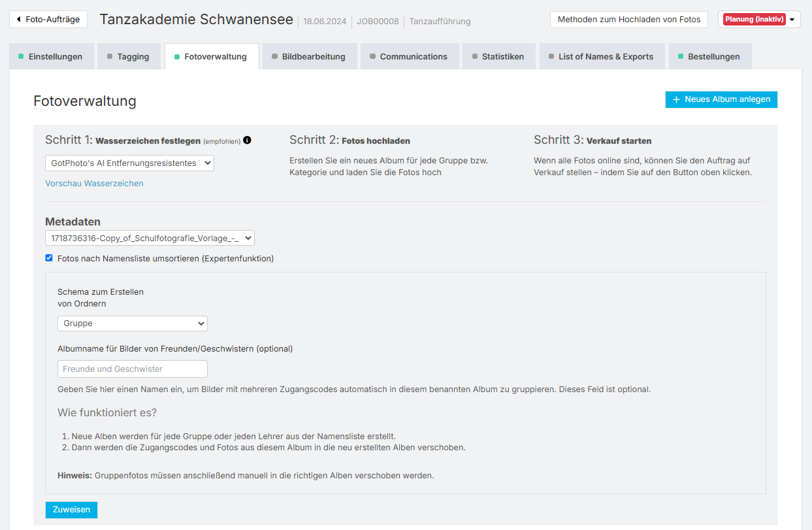Click Neues Album anlegen button

[x=721, y=99]
